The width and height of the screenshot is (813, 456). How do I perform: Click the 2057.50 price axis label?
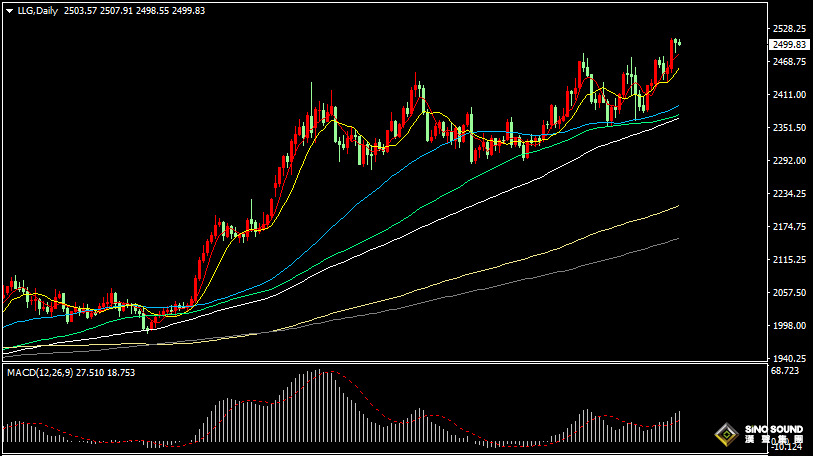click(x=789, y=293)
